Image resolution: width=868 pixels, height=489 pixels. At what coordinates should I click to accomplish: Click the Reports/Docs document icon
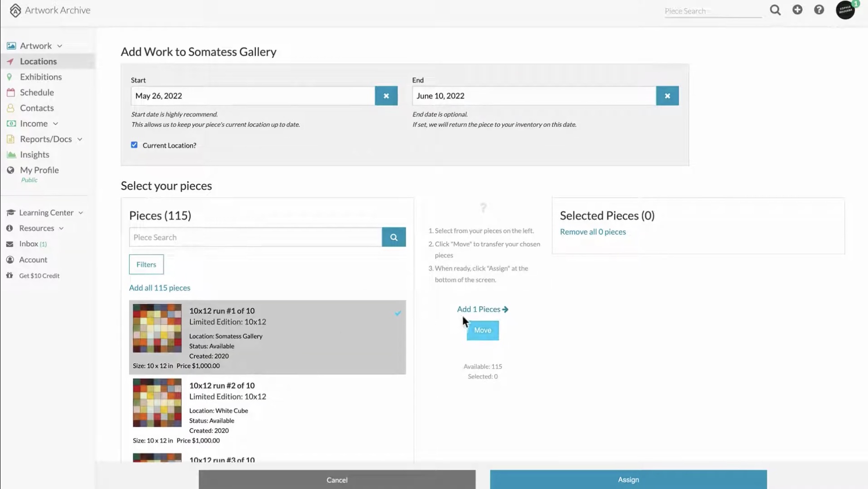click(10, 139)
